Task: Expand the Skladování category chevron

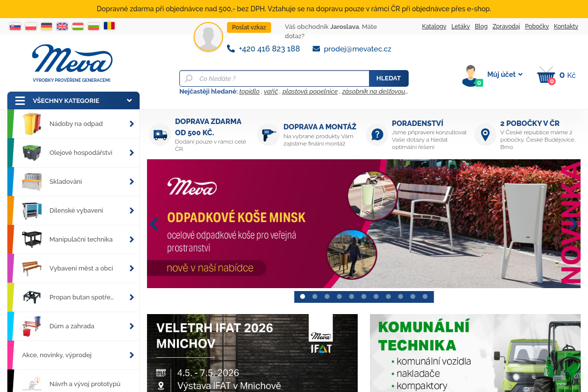Action: click(x=131, y=181)
